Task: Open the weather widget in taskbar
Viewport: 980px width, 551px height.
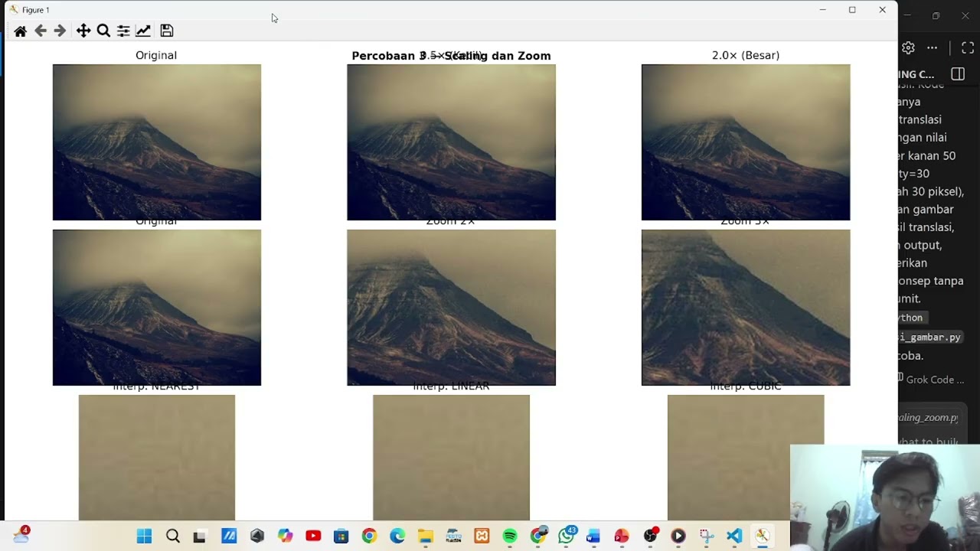Action: pos(21,535)
